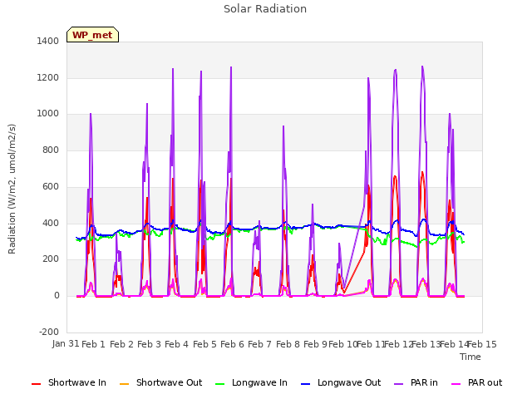Click the Feb 3 x-axis tick label
532x399 pixels.
150,344
